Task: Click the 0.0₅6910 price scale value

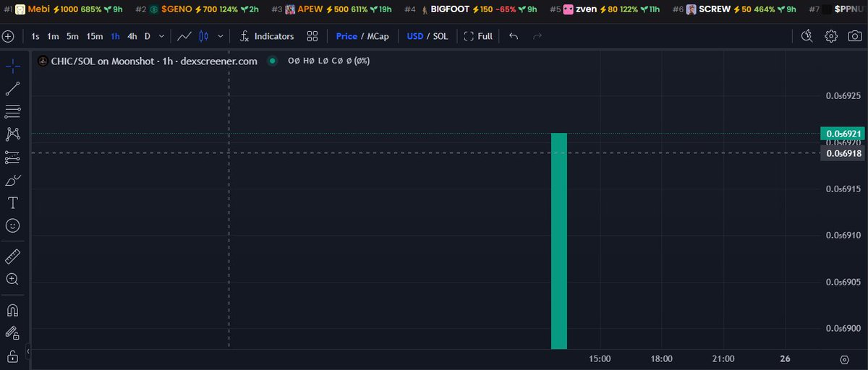Action: point(843,235)
